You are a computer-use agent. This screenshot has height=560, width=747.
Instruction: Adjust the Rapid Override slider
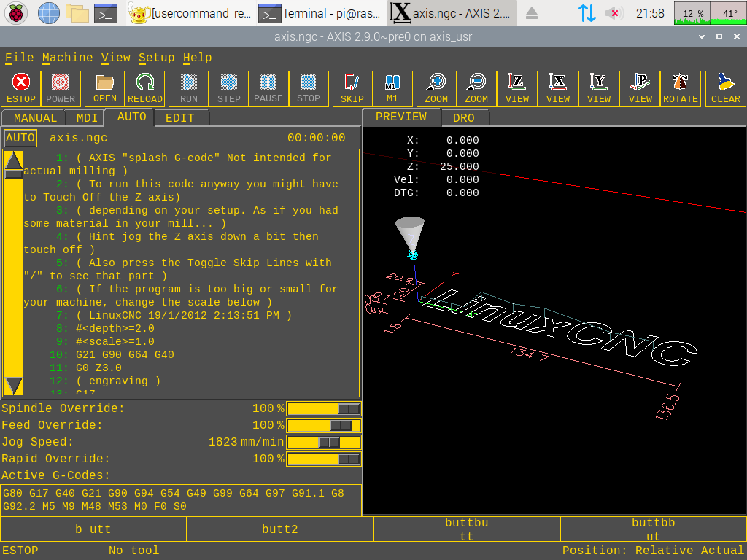coord(323,459)
